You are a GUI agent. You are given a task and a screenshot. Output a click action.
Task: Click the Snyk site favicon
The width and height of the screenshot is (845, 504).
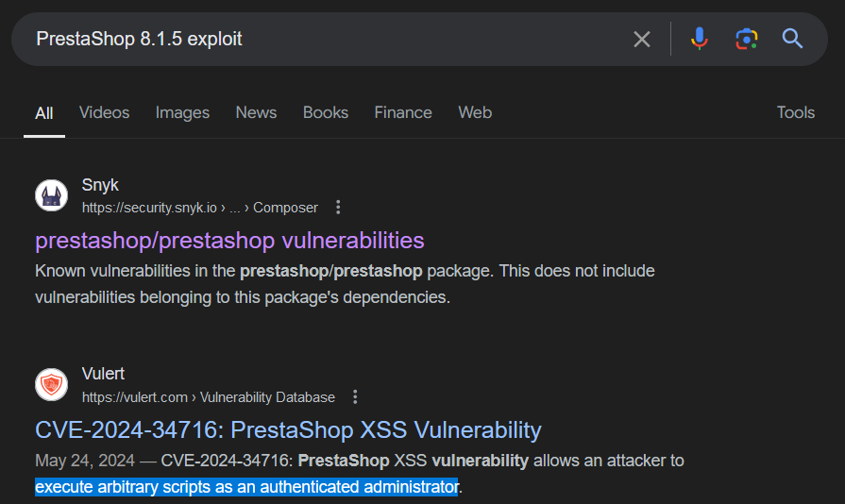point(51,195)
